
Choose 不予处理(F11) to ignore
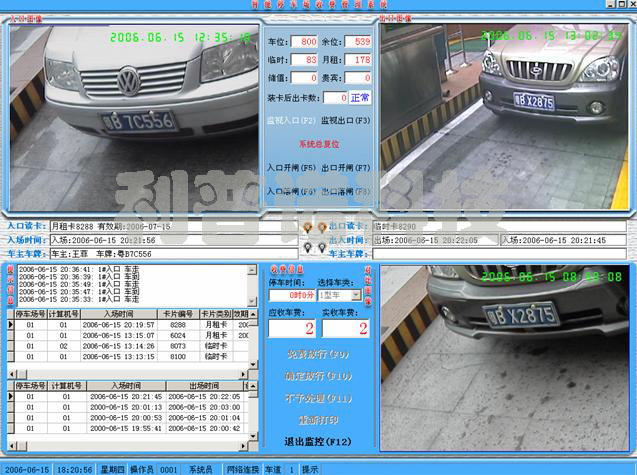click(x=316, y=398)
